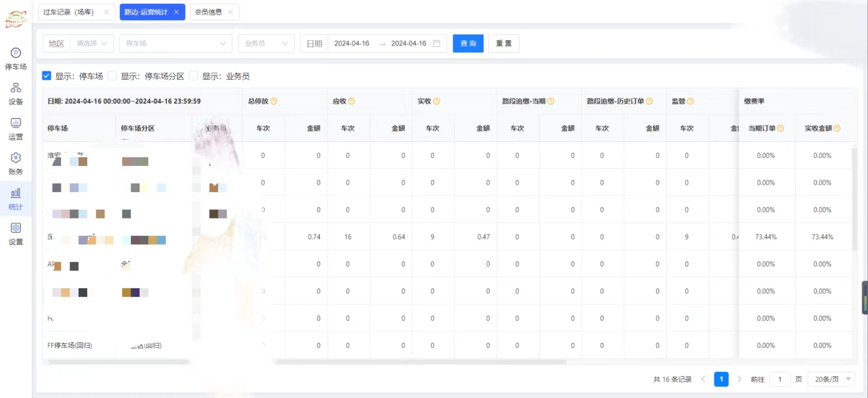Go to next page arrow
Screen dimensions: 868x398
click(x=739, y=379)
